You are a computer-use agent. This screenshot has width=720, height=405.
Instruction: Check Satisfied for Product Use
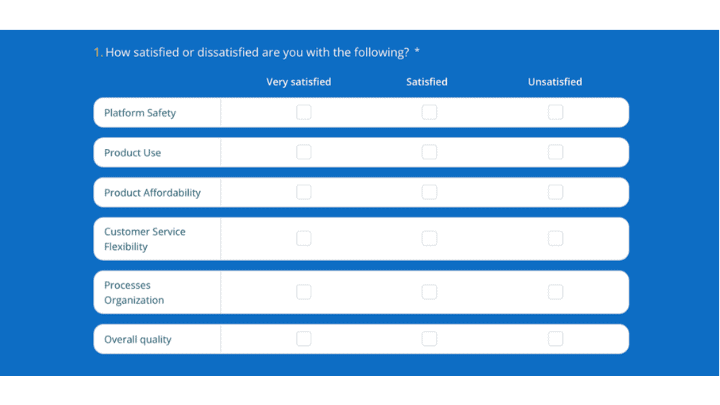tap(429, 152)
